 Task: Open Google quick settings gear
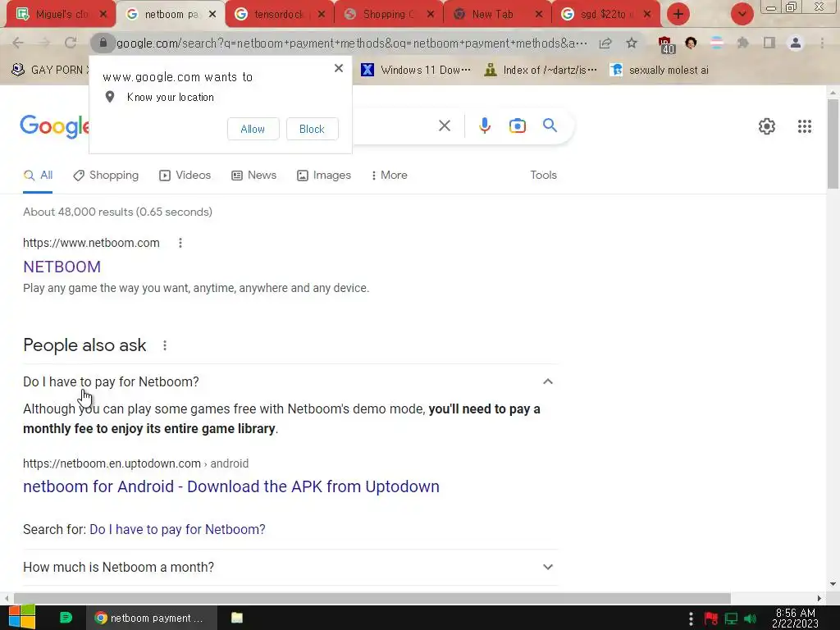click(x=767, y=126)
